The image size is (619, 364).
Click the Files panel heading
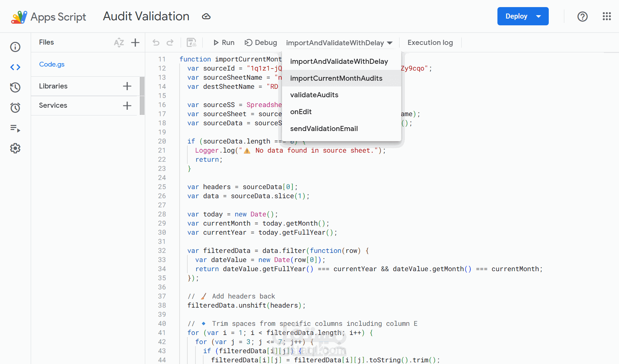coord(46,42)
